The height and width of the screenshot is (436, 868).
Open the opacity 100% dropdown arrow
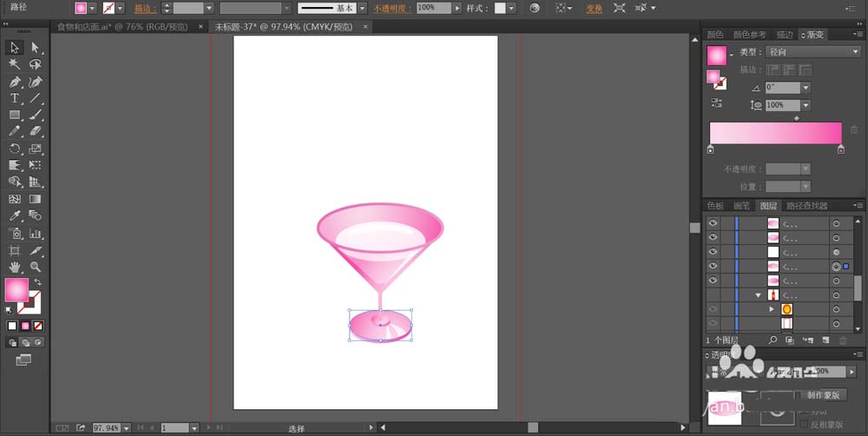pos(457,8)
